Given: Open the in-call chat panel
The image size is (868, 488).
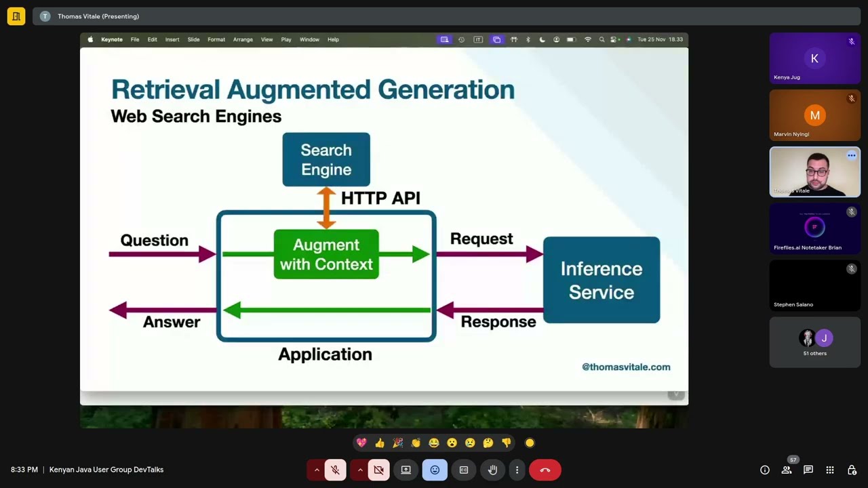Looking at the screenshot, I should tap(808, 470).
